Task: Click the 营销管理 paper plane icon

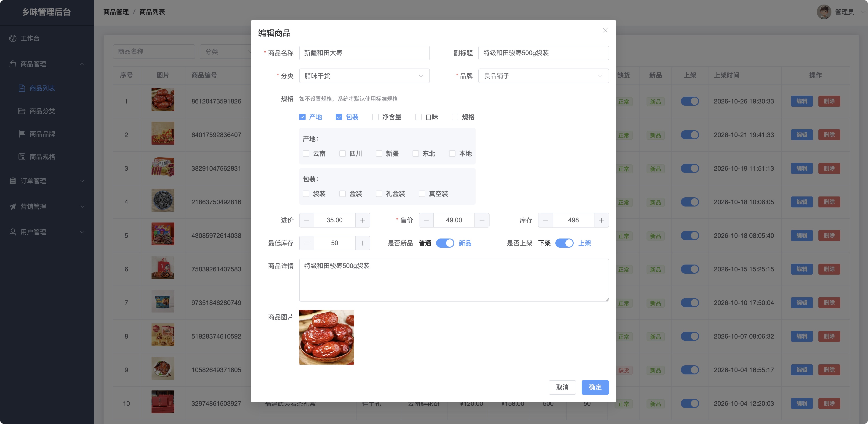Action: tap(13, 207)
